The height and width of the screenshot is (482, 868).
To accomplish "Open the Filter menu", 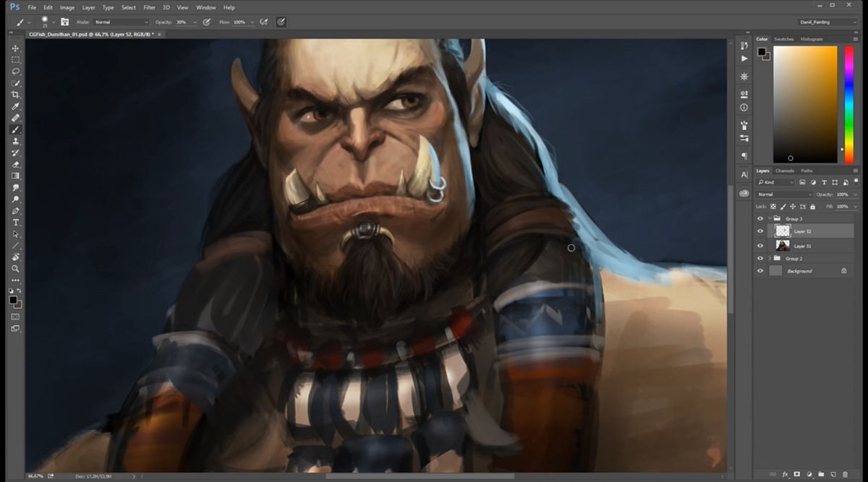I will (149, 7).
